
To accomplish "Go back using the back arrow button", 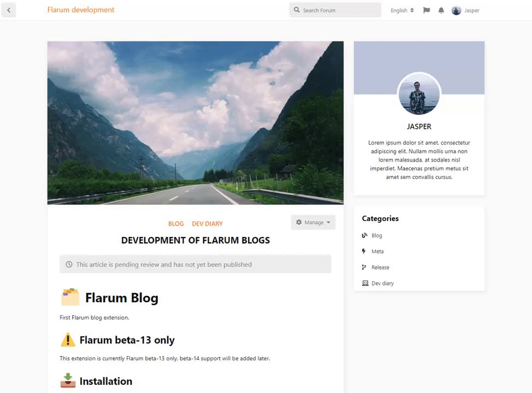I will click(x=9, y=10).
